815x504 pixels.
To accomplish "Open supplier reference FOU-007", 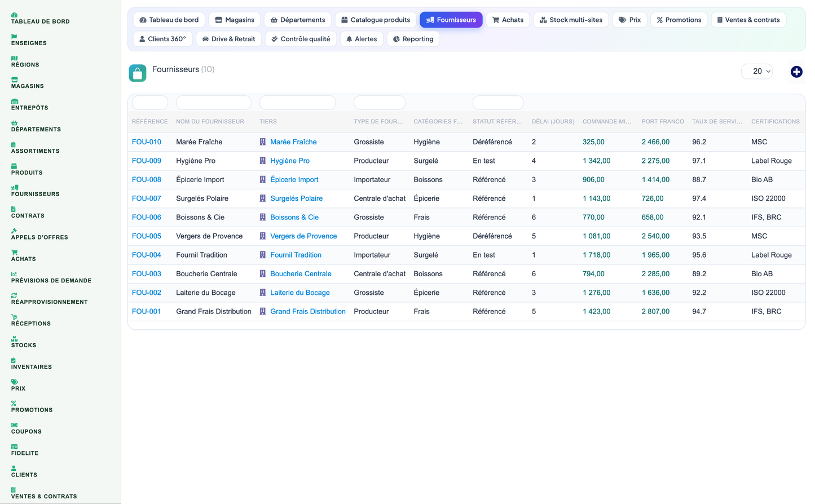I will coord(147,198).
